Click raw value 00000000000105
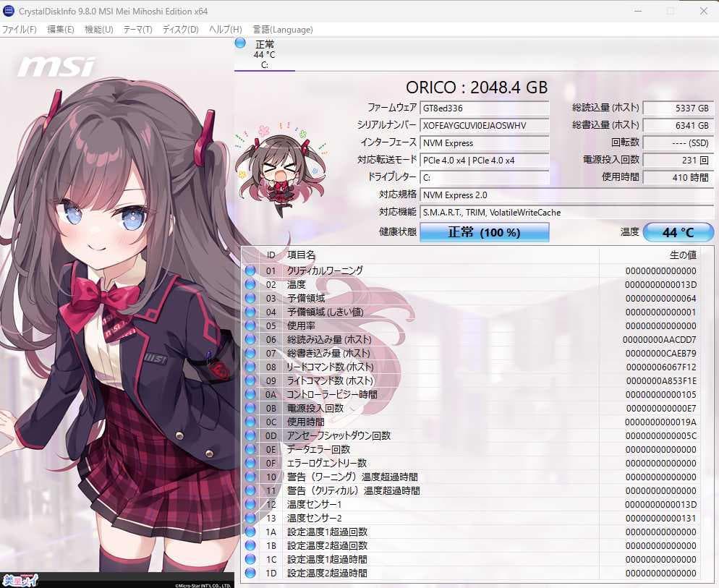Image resolution: width=719 pixels, height=588 pixels. pyautogui.click(x=661, y=395)
